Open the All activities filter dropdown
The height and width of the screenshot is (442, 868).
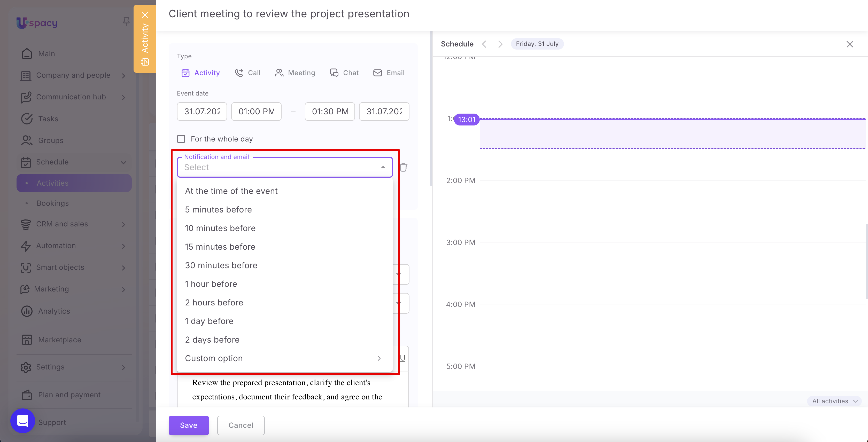[835, 401]
